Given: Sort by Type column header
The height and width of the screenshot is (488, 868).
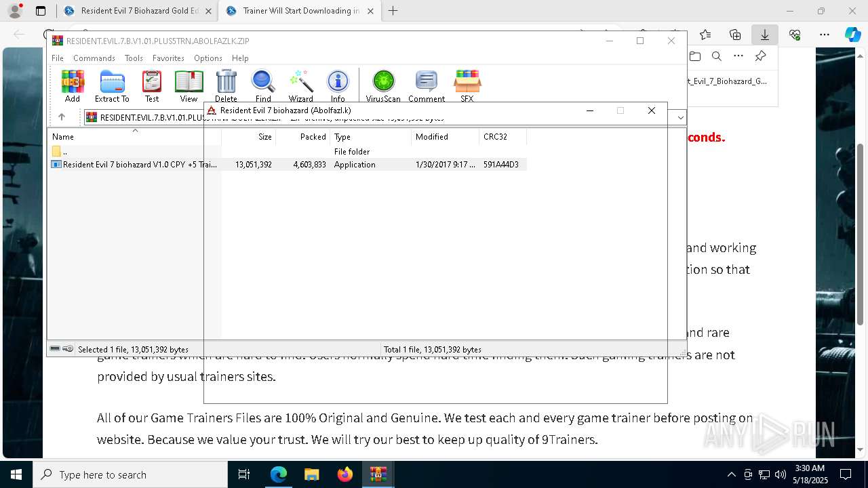Looking at the screenshot, I should 371,136.
